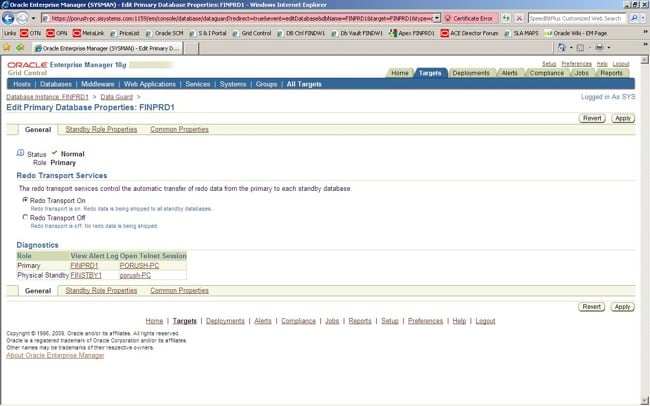
Task: Switch to the Targets tab
Action: pos(430,73)
